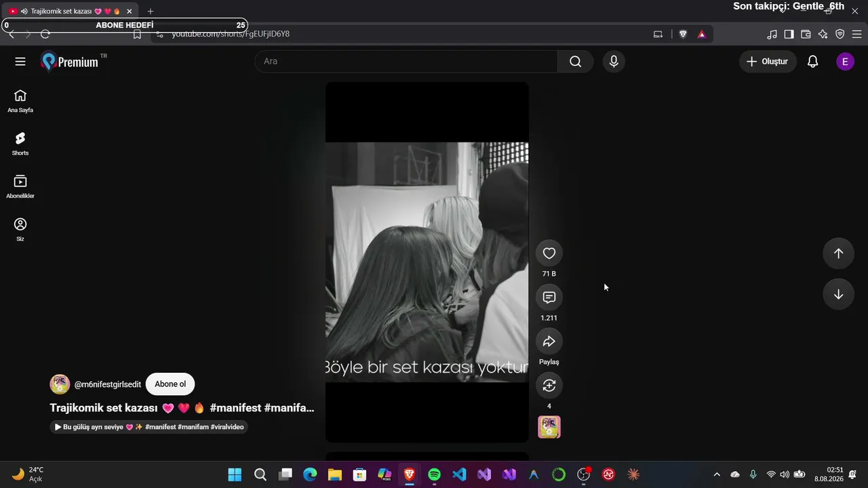Open the Windows Start menu
Screen dimensions: 868x488
click(235, 474)
